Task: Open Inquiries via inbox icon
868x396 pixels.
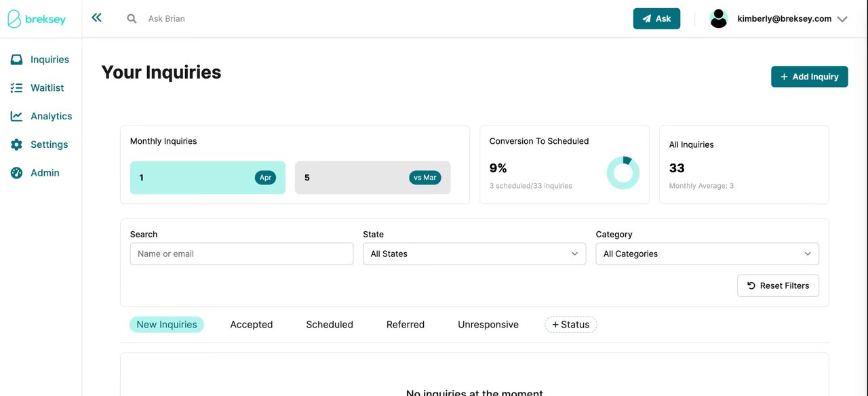Action: pos(16,60)
